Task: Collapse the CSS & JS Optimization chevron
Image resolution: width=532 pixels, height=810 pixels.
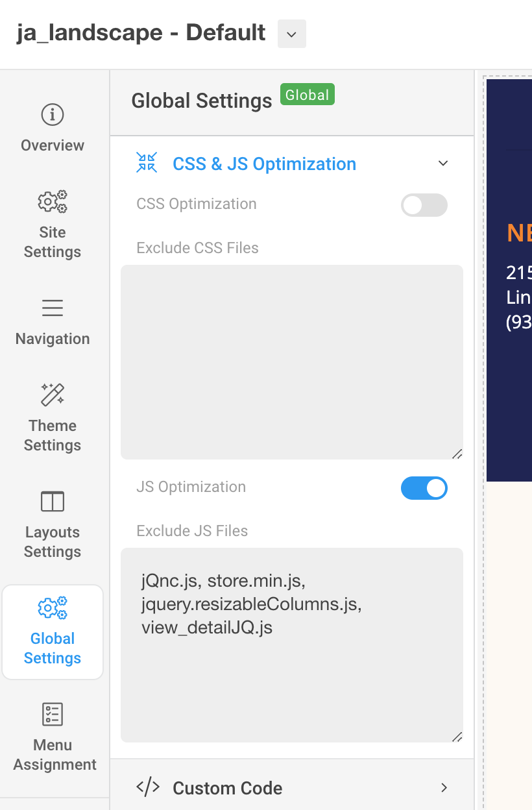Action: (443, 164)
